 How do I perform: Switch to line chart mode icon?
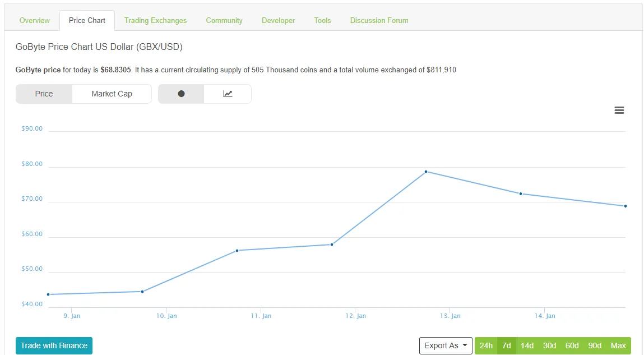pos(228,94)
